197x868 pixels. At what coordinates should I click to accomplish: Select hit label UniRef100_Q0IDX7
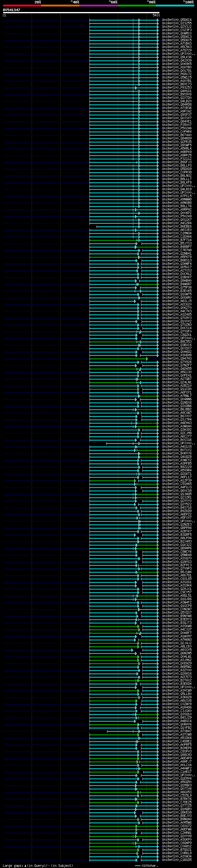tap(177, 349)
